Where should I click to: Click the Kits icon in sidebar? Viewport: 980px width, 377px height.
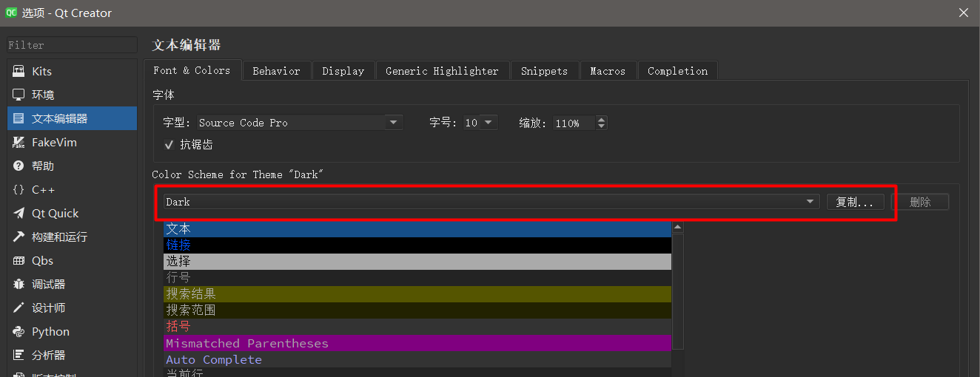[x=19, y=72]
